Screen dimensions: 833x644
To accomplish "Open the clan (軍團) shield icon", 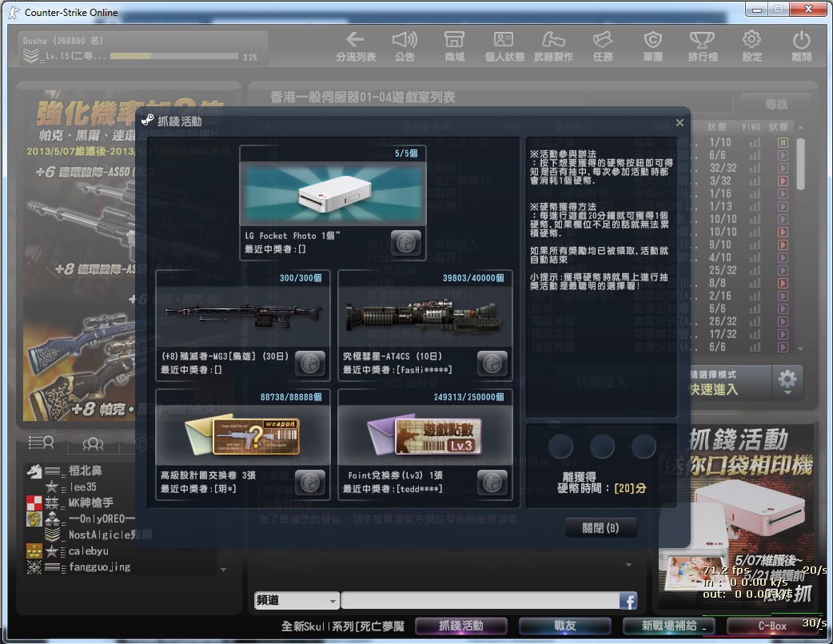I will click(x=652, y=46).
